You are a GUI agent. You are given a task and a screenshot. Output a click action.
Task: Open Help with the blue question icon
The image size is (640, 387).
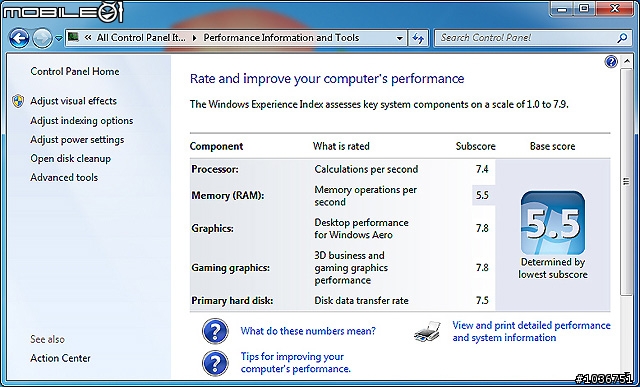pos(611,62)
